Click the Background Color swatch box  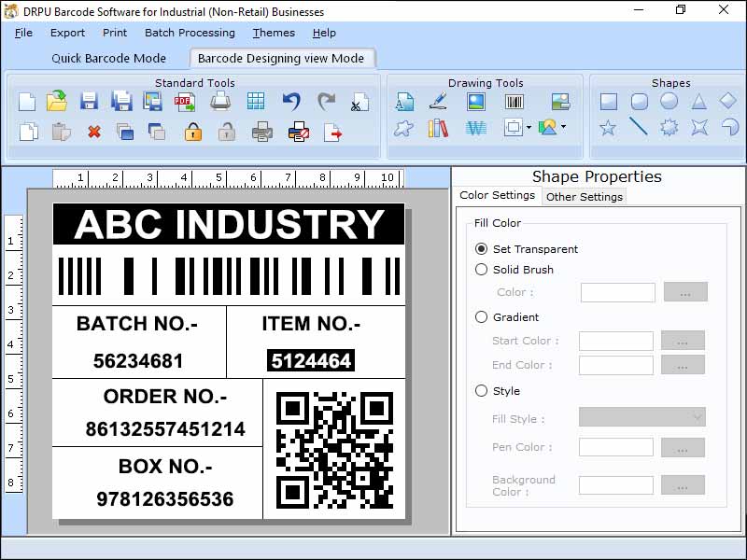(616, 484)
